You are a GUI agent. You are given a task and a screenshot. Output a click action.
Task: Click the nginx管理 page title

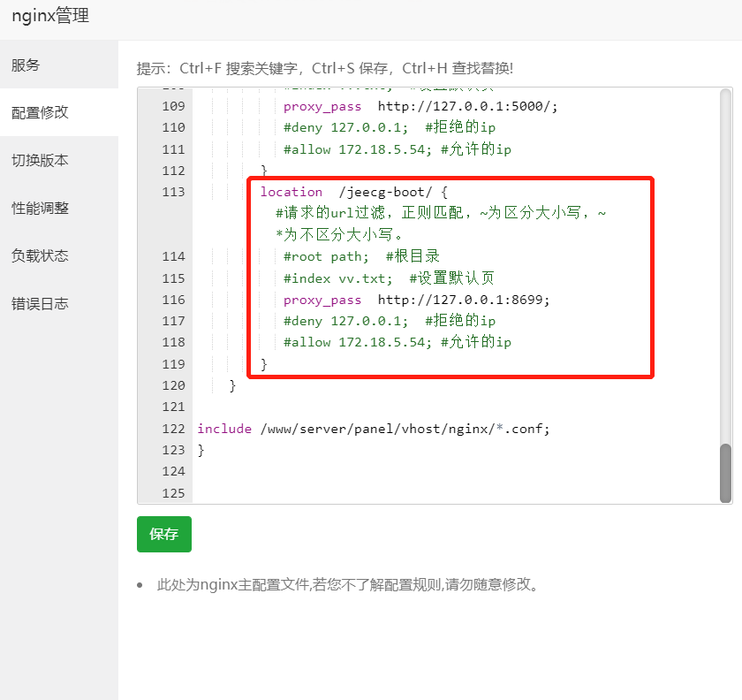coord(51,16)
